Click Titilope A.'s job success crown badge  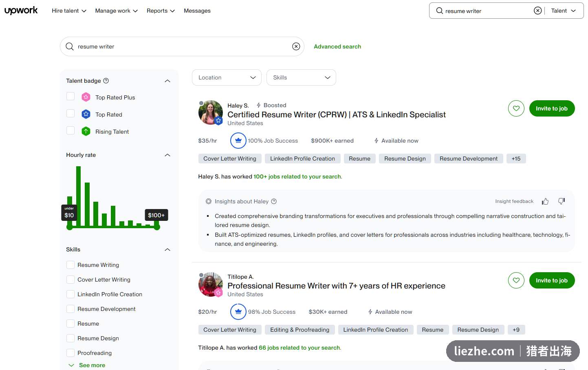click(x=238, y=312)
